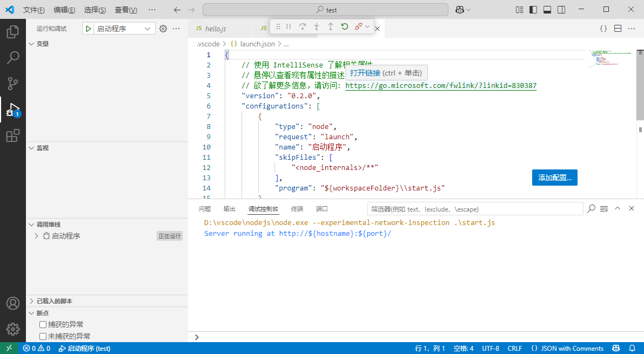644x354 pixels.
Task: Open the Run and Debug view icon
Action: point(13,110)
